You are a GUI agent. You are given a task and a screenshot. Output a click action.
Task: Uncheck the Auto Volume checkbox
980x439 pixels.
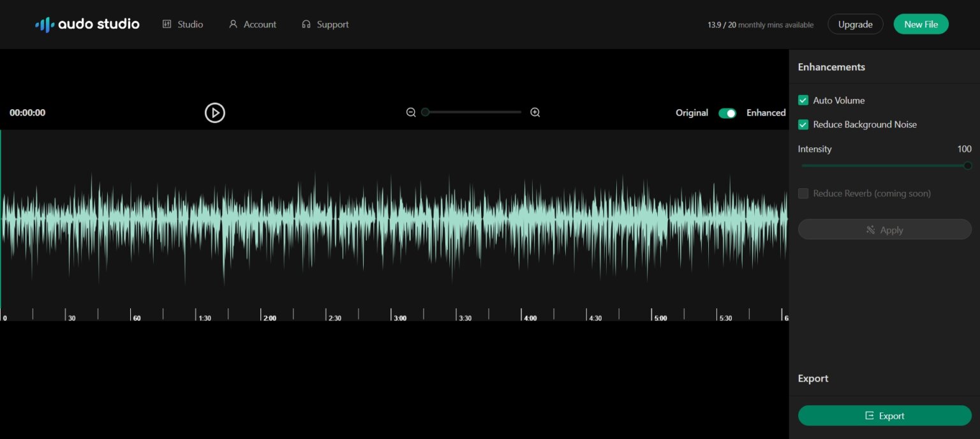(x=803, y=100)
